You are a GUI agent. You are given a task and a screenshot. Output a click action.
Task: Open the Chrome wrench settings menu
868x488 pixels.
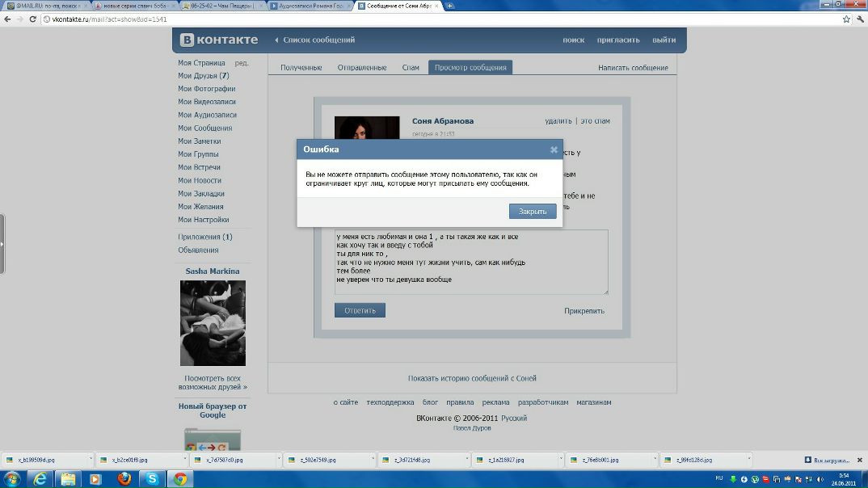coord(859,19)
